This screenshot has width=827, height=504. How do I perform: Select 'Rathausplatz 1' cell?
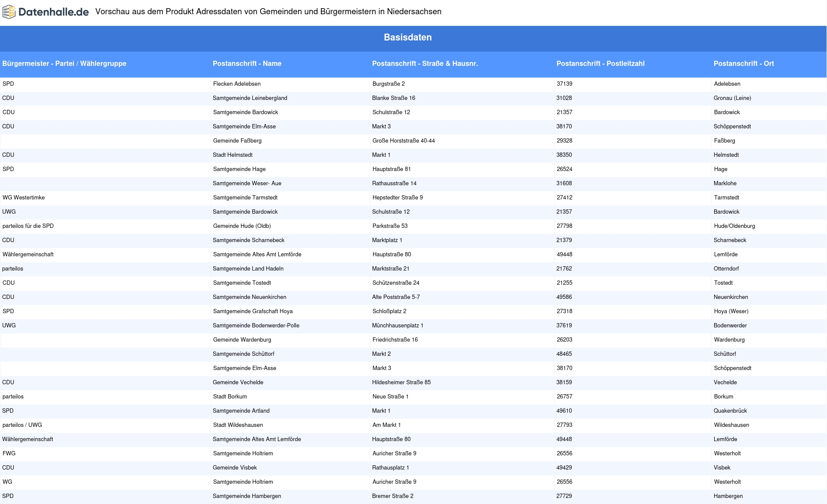click(x=462, y=468)
